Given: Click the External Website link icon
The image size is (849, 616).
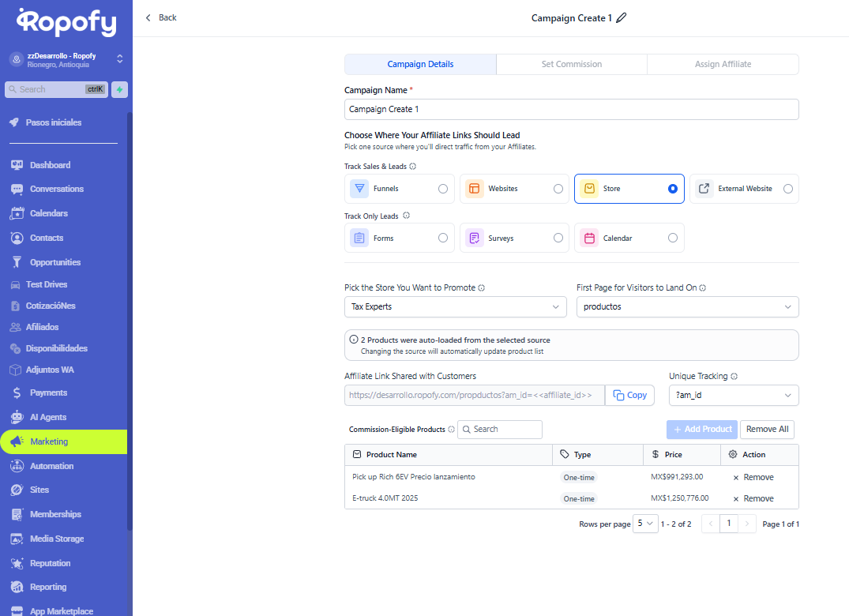Looking at the screenshot, I should (704, 189).
